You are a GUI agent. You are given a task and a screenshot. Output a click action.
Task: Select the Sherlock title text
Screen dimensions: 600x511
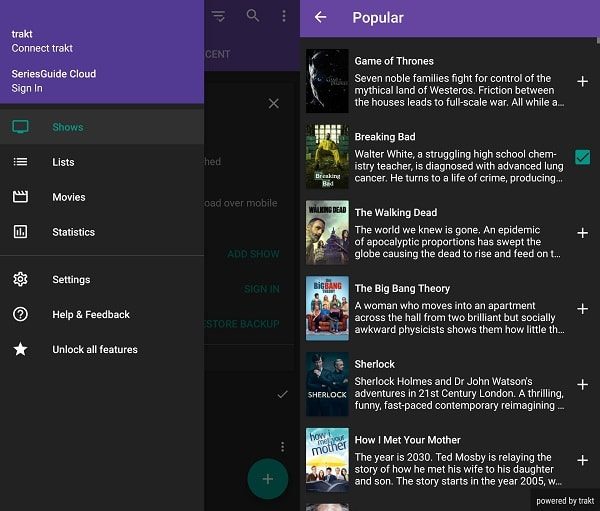click(x=374, y=364)
